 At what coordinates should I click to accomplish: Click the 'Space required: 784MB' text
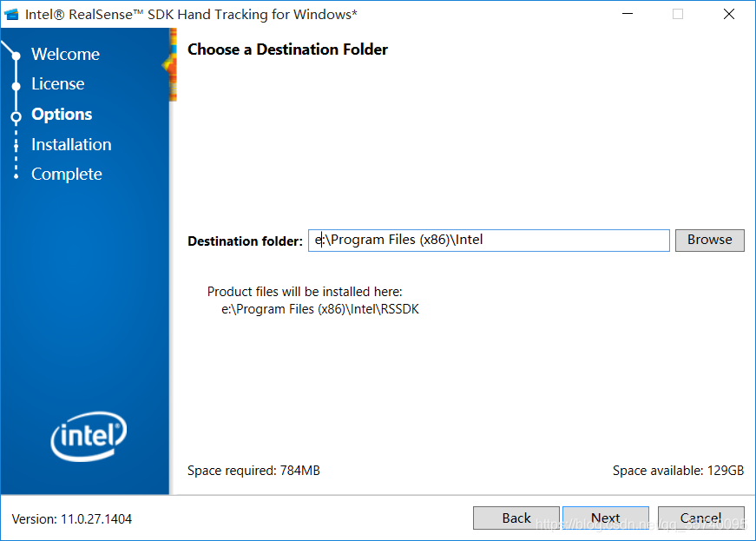253,471
